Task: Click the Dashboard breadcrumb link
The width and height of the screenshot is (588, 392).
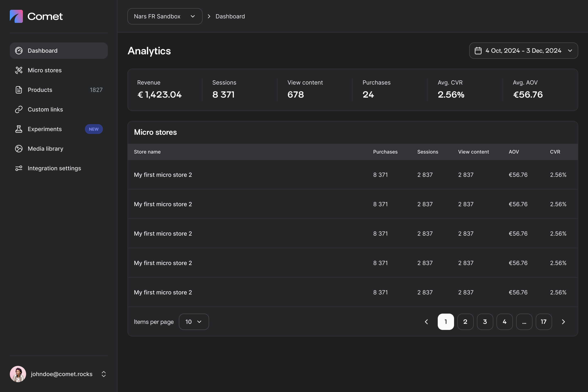Action: click(x=230, y=16)
